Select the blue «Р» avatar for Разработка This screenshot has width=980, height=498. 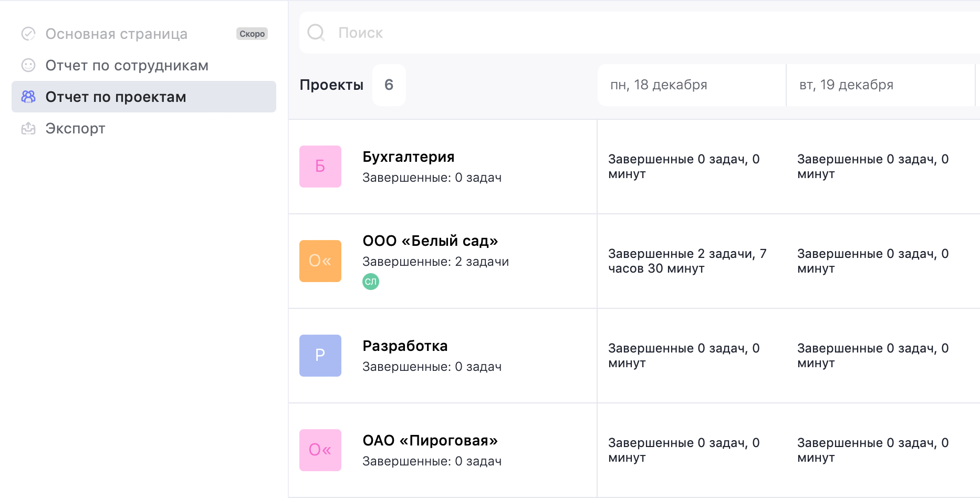(x=320, y=356)
